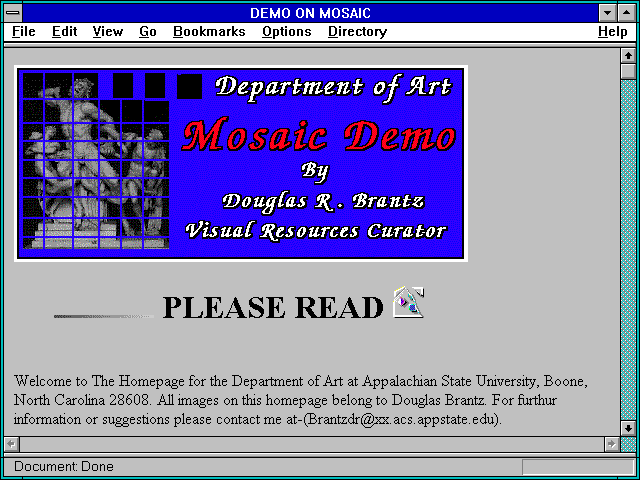Image resolution: width=640 pixels, height=480 pixels.
Task: Open the Directory menu
Action: [357, 32]
